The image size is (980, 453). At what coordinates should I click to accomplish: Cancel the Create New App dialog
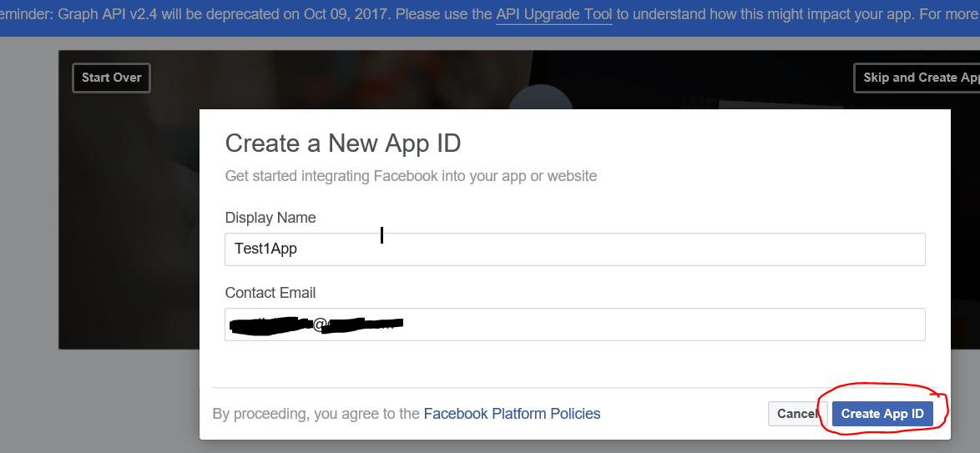pyautogui.click(x=796, y=414)
